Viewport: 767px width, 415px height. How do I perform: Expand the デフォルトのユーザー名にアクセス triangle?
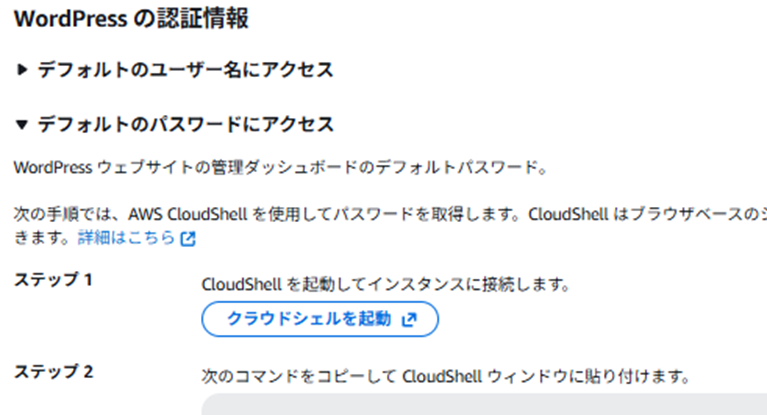[x=23, y=70]
